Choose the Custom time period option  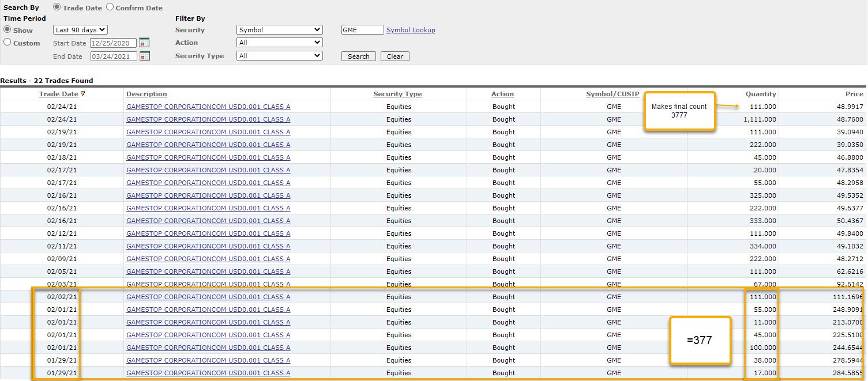(7, 42)
